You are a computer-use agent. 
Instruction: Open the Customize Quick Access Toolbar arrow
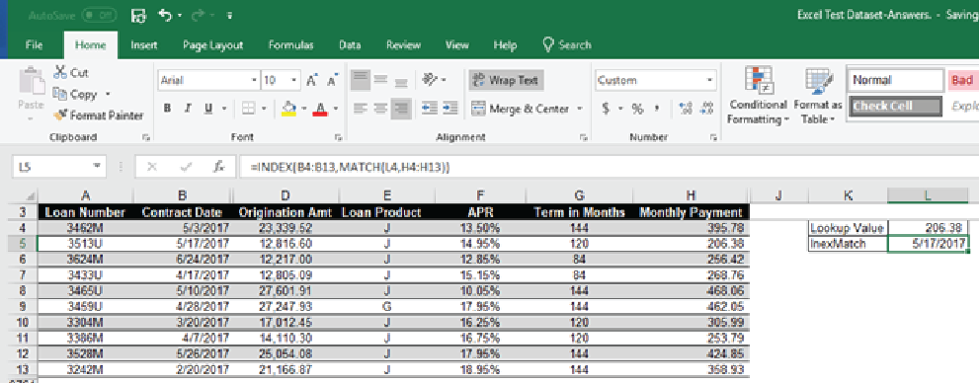(x=230, y=16)
